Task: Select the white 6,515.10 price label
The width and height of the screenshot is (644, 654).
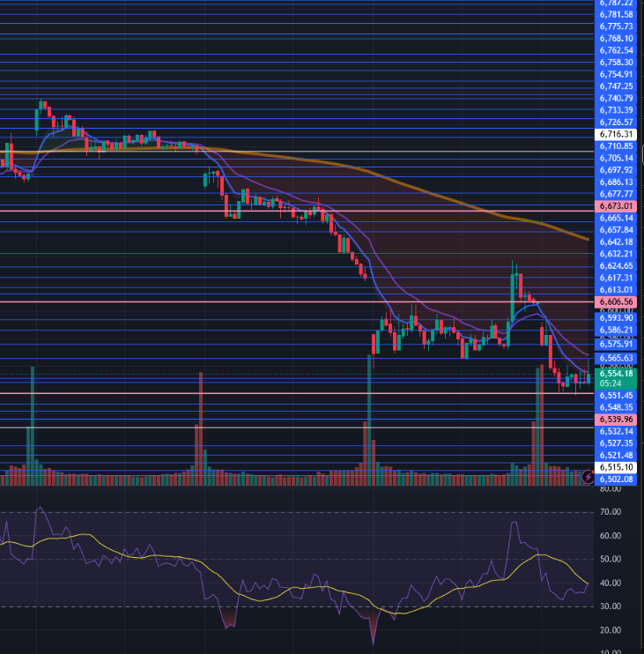Action: pos(616,467)
